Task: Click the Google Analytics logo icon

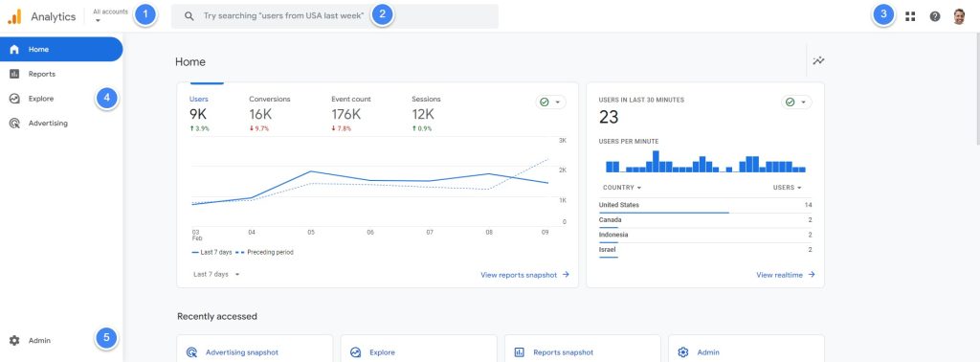Action: coord(14,17)
